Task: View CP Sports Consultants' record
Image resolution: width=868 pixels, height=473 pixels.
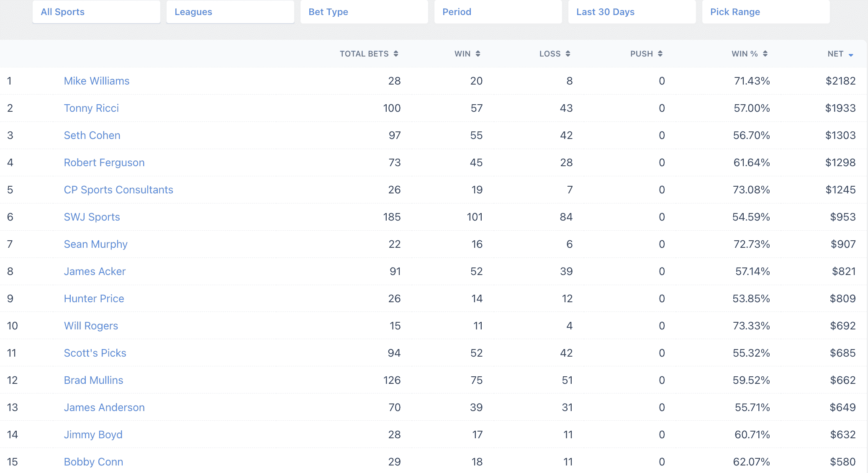Action: (x=118, y=190)
